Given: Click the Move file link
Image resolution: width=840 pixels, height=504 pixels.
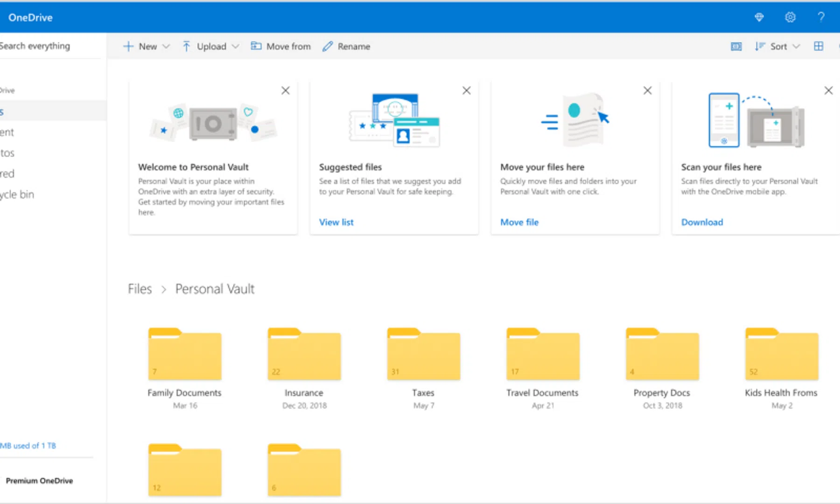Looking at the screenshot, I should coord(519,222).
